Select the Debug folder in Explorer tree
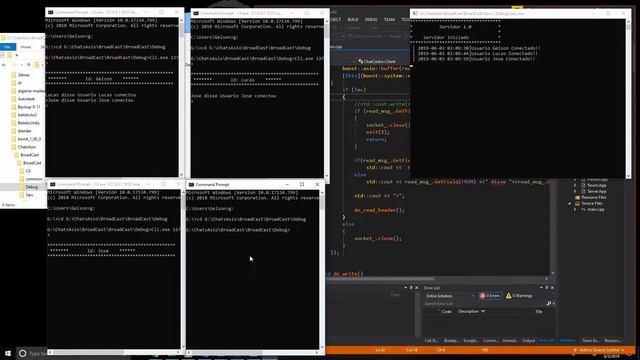 [31, 187]
